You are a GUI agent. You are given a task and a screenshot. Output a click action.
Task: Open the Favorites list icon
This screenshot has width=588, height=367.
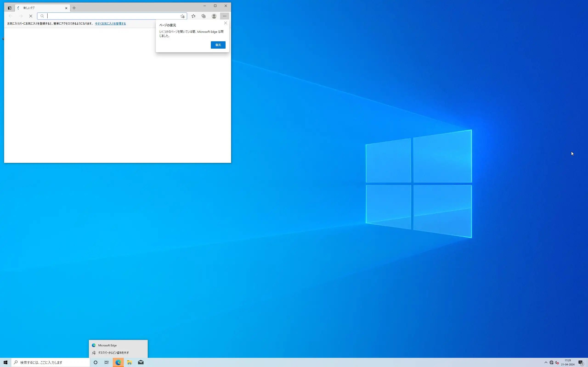point(193,16)
